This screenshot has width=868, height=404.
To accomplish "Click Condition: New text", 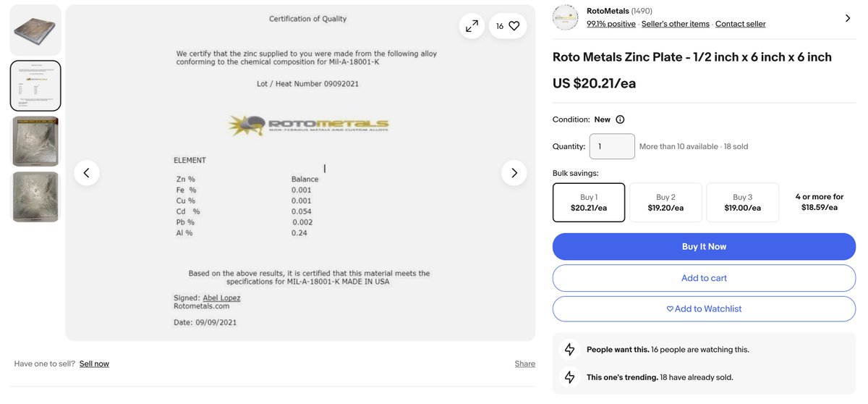I will (582, 119).
